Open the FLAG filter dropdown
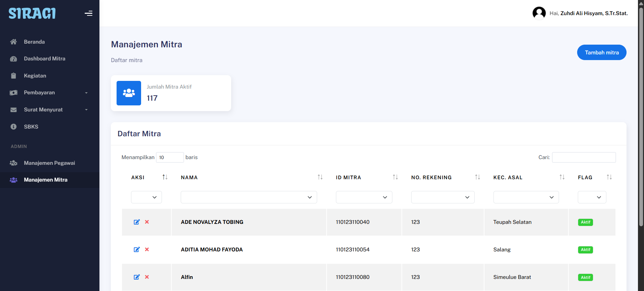Viewport: 644px width, 291px height. tap(592, 197)
